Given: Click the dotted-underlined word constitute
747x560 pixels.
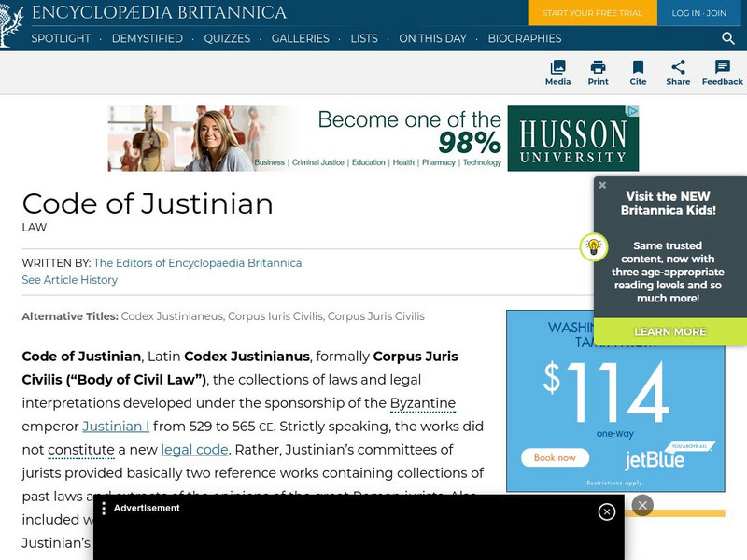Looking at the screenshot, I should point(81,450).
